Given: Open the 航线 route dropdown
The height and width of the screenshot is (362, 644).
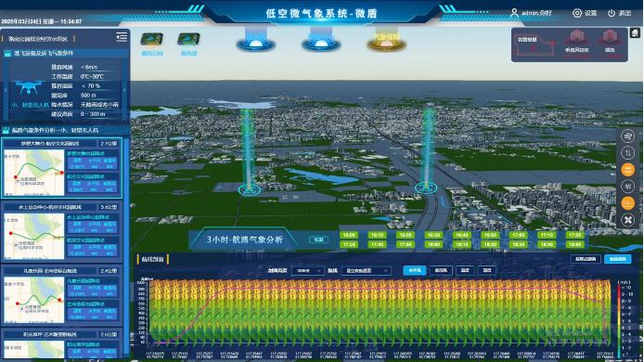Looking at the screenshot, I should [367, 271].
